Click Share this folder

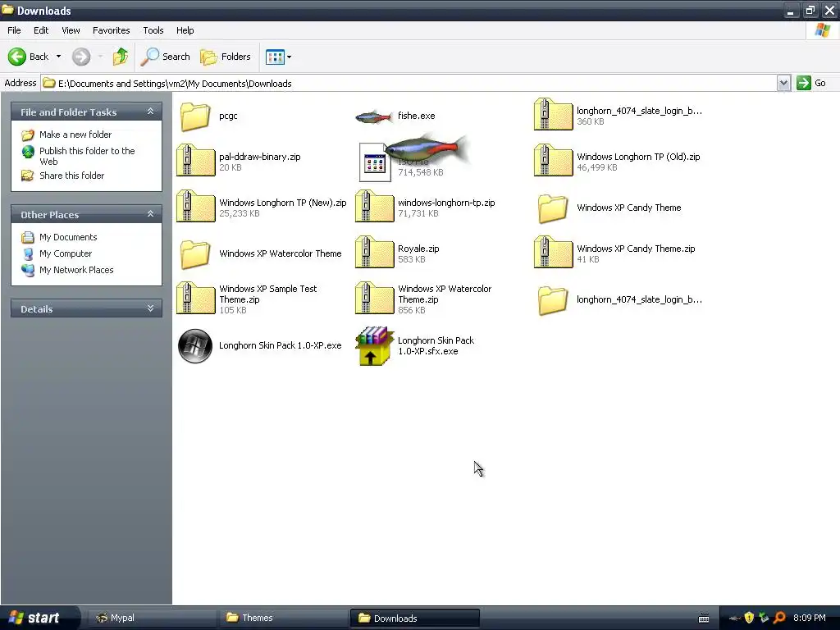point(72,176)
